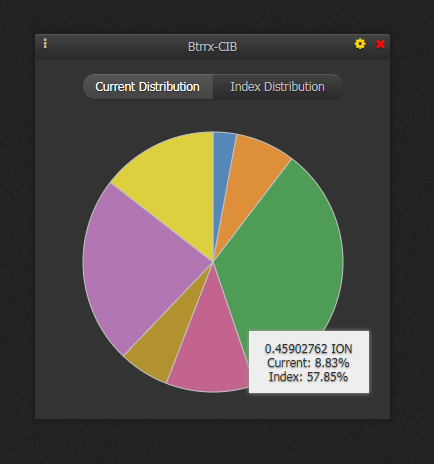Open settings via the yellow gear icon
The image size is (434, 464).
click(x=360, y=44)
